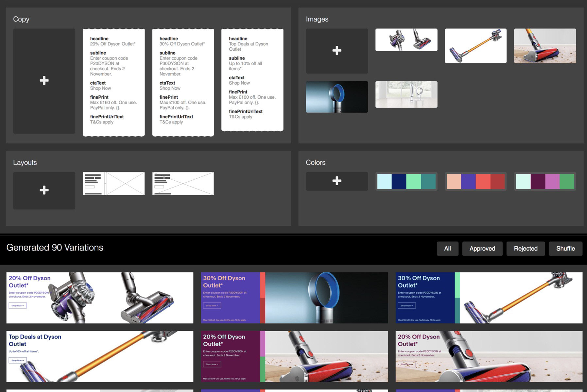Click the P30DYSON subline text in copy card

[x=179, y=66]
